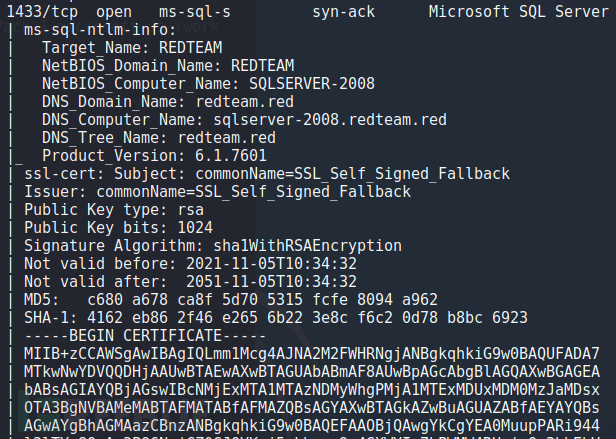Click the ms-sql-ntlm-info header line
The height and width of the screenshot is (439, 616).
(x=100, y=30)
